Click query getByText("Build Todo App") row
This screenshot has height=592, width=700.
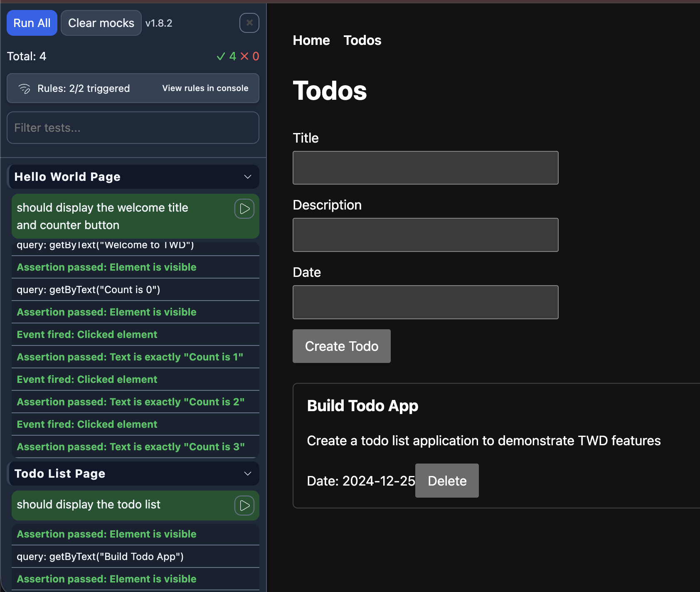click(x=136, y=557)
